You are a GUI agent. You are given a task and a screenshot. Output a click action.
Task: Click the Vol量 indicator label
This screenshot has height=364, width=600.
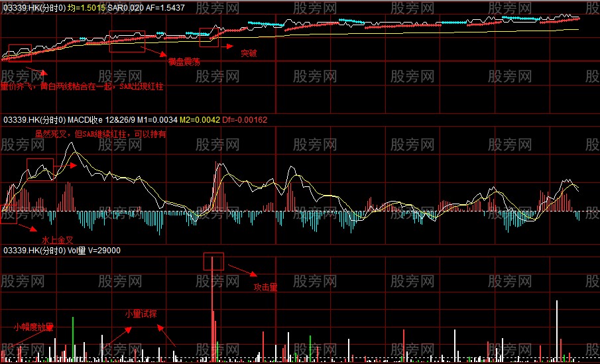tap(76, 251)
